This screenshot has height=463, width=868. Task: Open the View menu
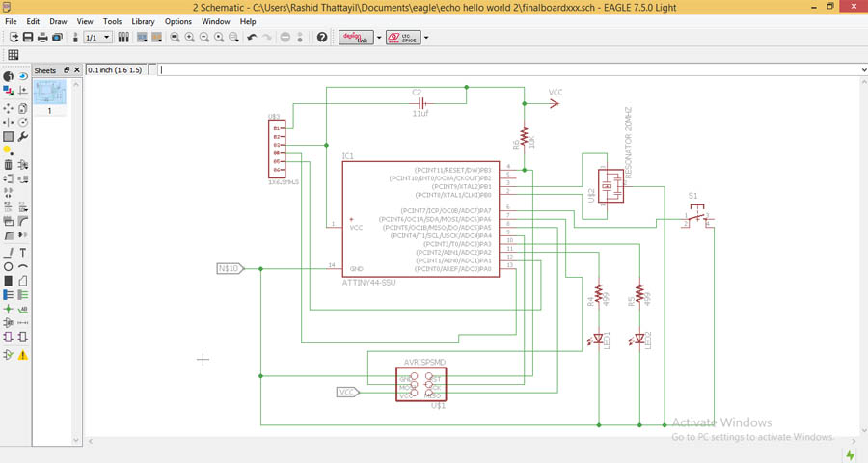coord(85,21)
